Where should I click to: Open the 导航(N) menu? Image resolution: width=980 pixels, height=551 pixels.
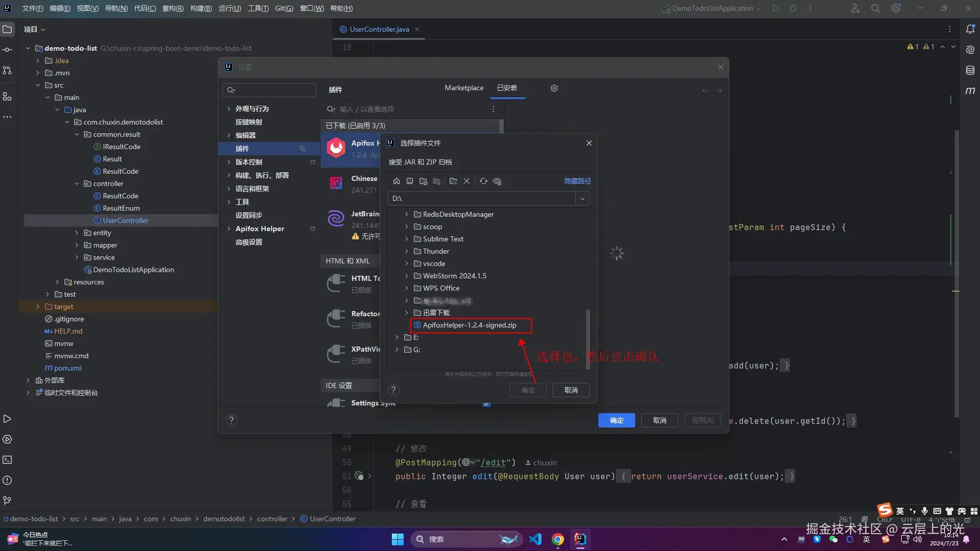[x=116, y=8]
